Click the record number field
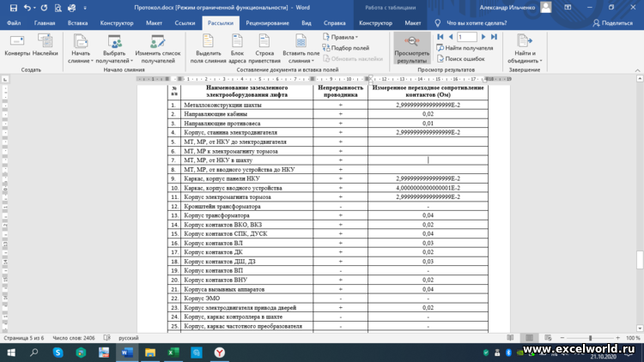 [467, 37]
